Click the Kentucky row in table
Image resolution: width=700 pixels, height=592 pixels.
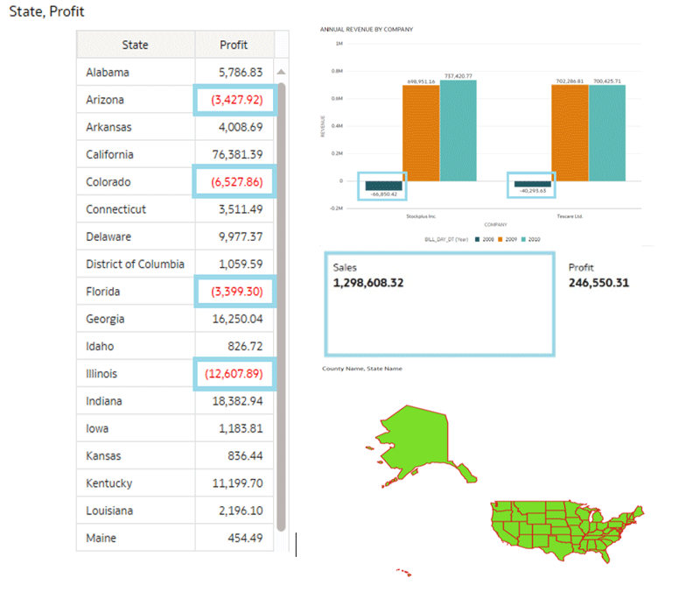click(x=175, y=483)
